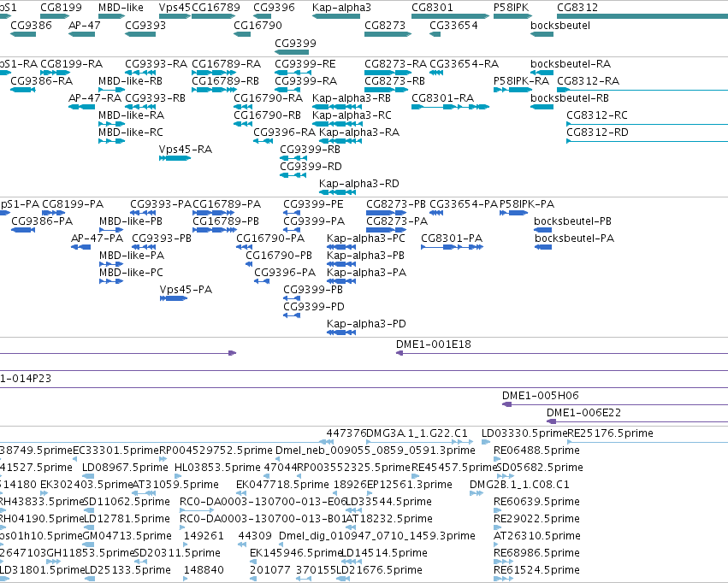Select the CG8199-RA transcript label
This screenshot has height=583, width=728.
pos(72,63)
